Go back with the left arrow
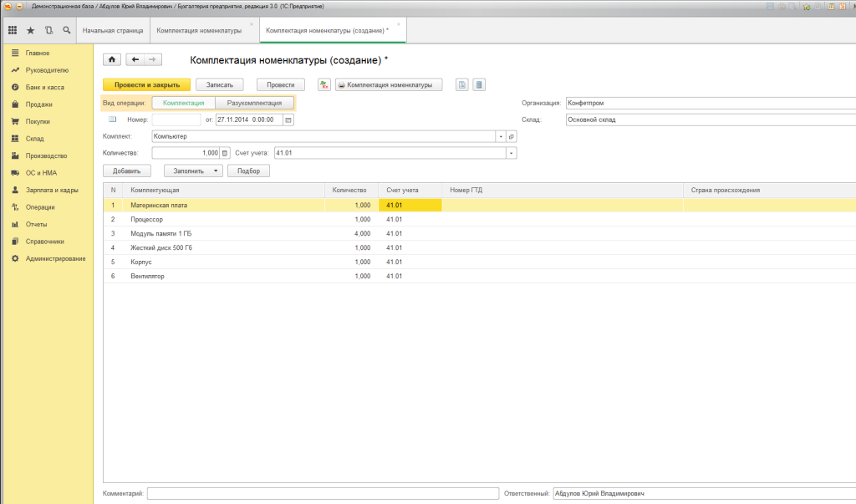This screenshot has width=856, height=504. coord(135,59)
